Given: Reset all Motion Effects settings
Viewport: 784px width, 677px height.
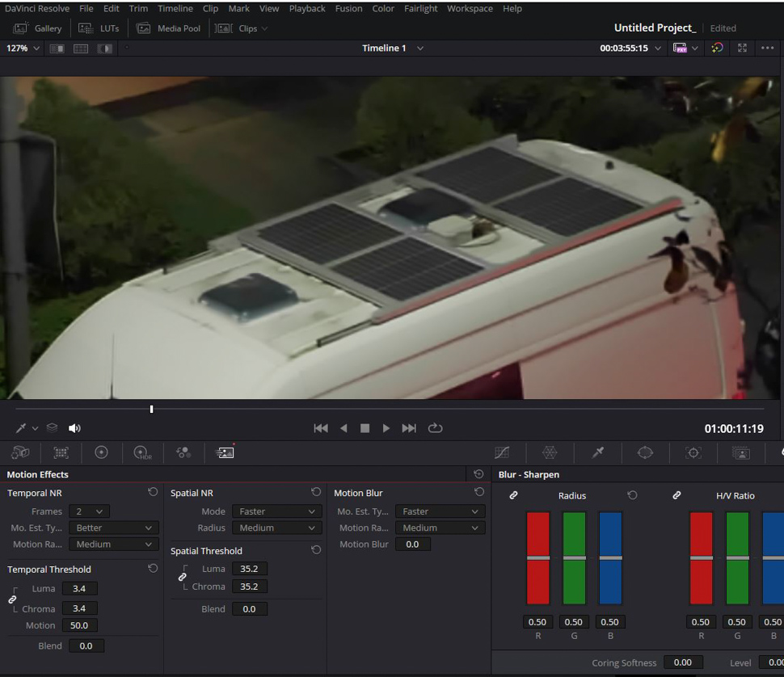Looking at the screenshot, I should point(478,474).
